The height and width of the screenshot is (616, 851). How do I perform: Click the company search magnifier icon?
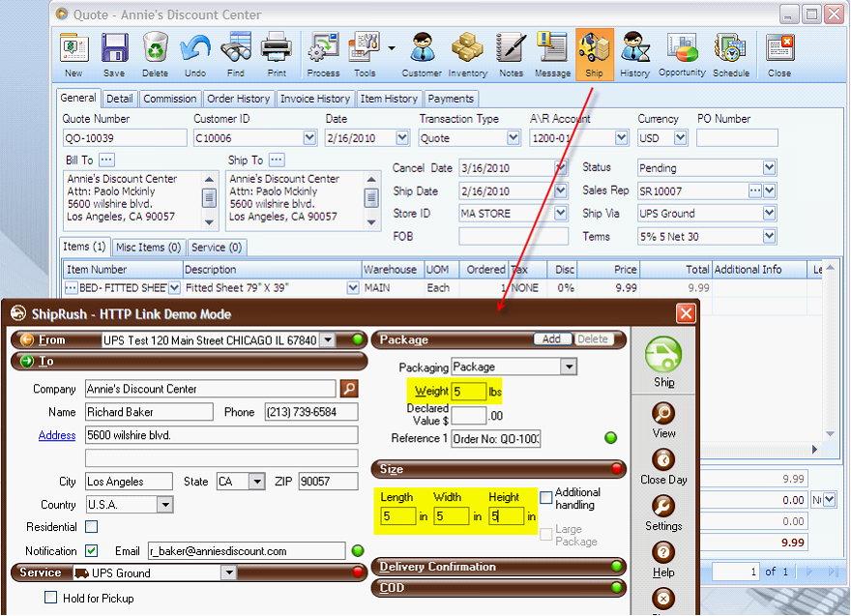[x=349, y=389]
